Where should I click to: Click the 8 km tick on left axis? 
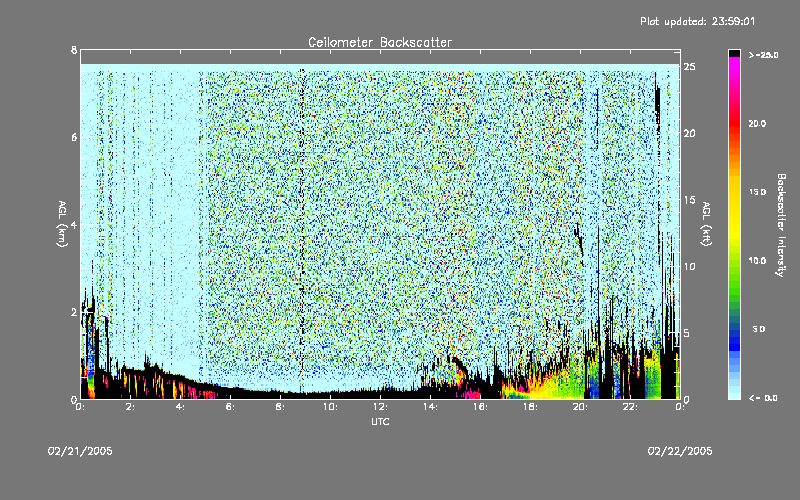coord(74,50)
